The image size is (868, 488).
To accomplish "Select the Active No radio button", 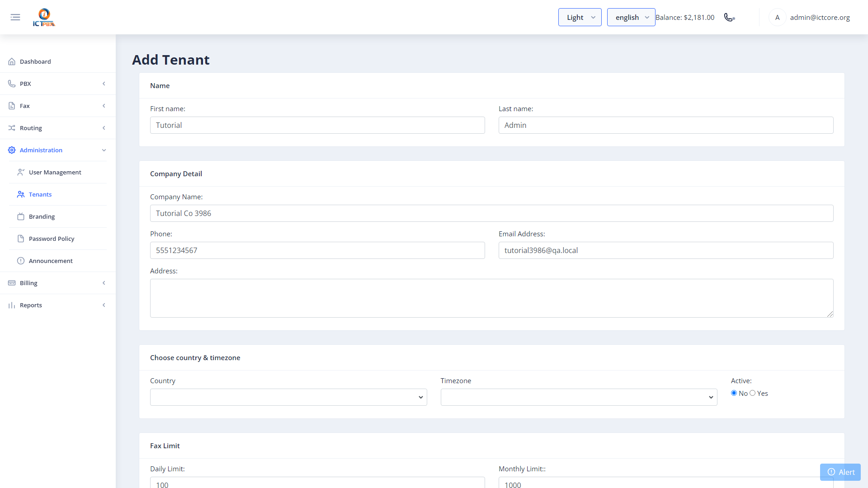I will coord(734,393).
